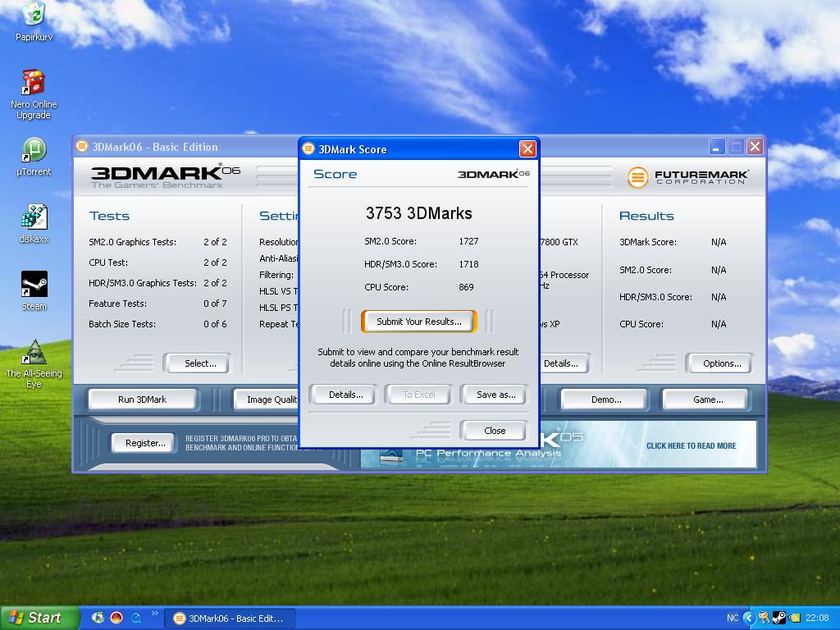Click Save as in score dialog
Viewport: 840px width, 630px height.
[496, 395]
